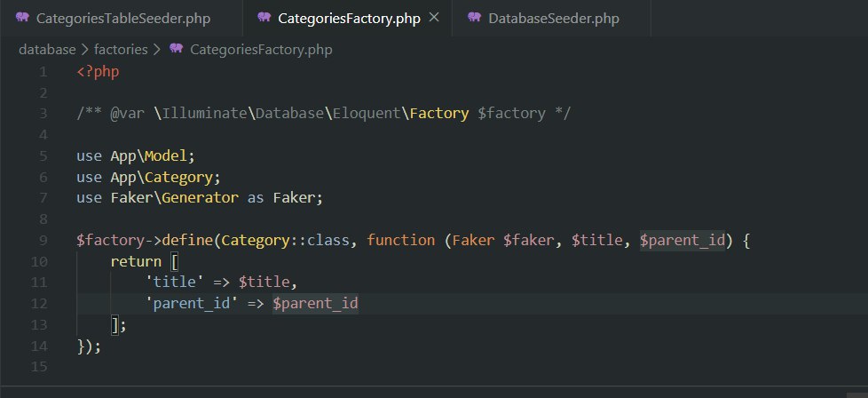
Task: Click the PHP icon in the breadcrumb
Action: tap(176, 49)
